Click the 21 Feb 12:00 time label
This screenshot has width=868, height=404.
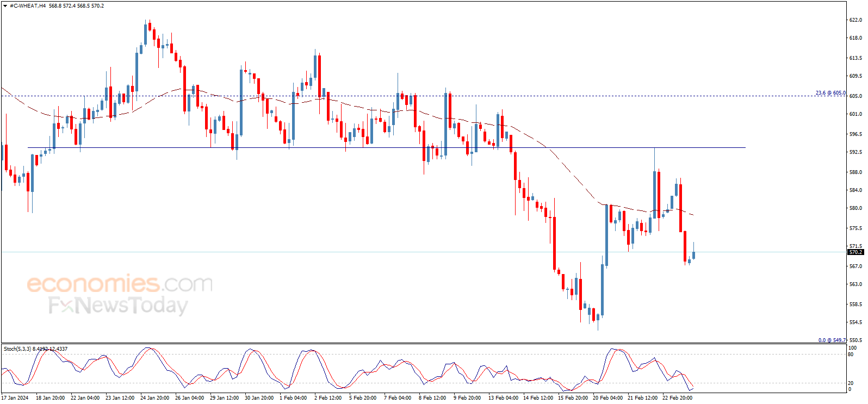(x=642, y=398)
